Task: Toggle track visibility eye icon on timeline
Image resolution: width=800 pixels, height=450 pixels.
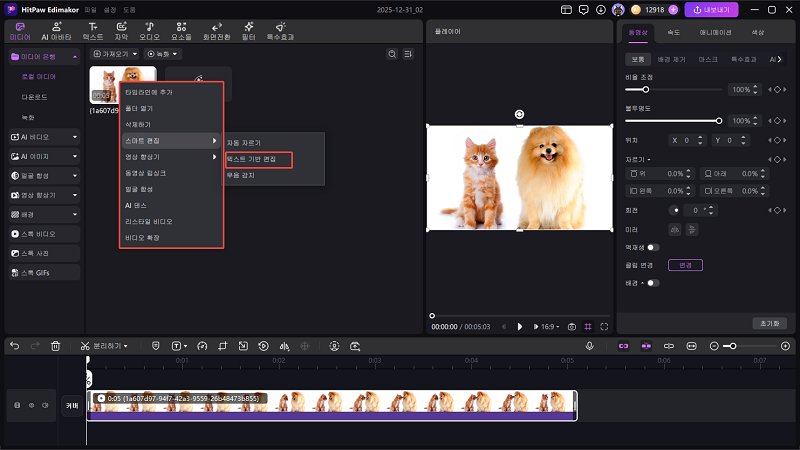Action: pos(31,405)
